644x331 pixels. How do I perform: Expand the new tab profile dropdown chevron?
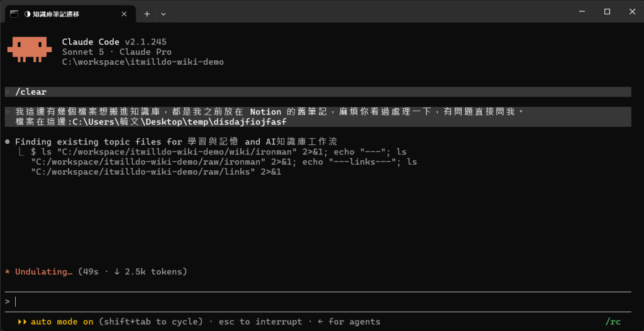[164, 14]
